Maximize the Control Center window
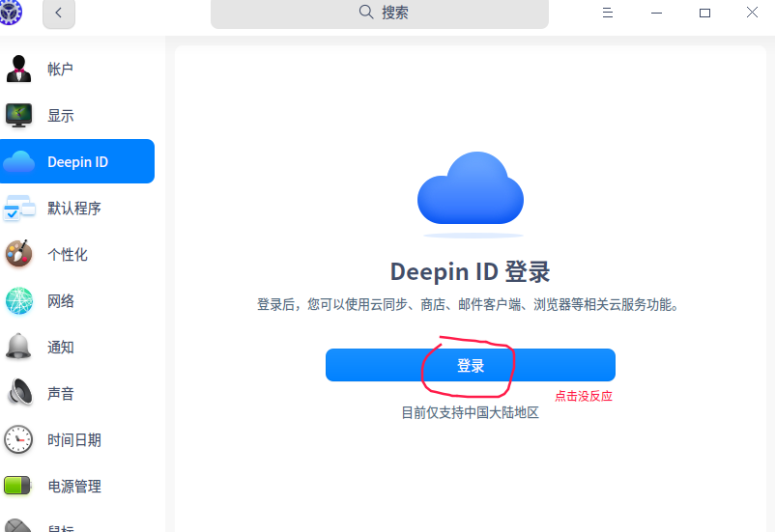This screenshot has height=532, width=775. [704, 13]
